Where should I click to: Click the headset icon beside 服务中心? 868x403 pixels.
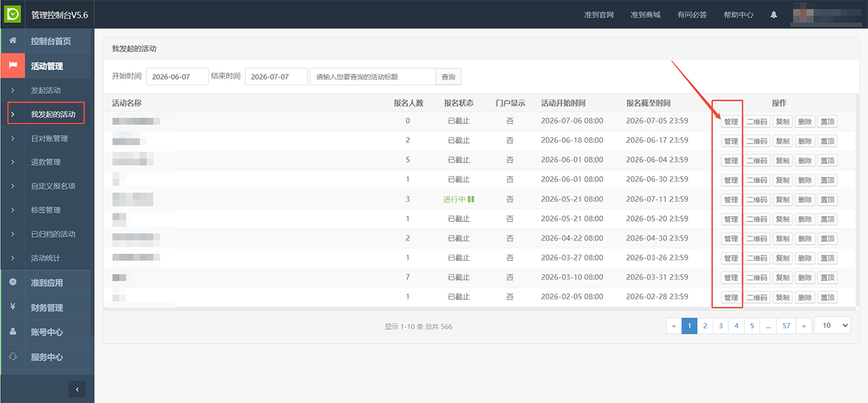pos(13,356)
